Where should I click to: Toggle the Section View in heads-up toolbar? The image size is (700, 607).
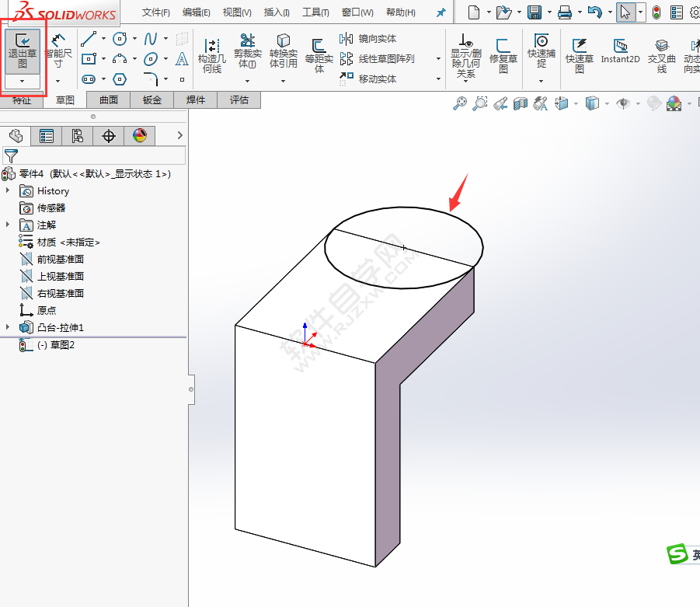click(520, 103)
